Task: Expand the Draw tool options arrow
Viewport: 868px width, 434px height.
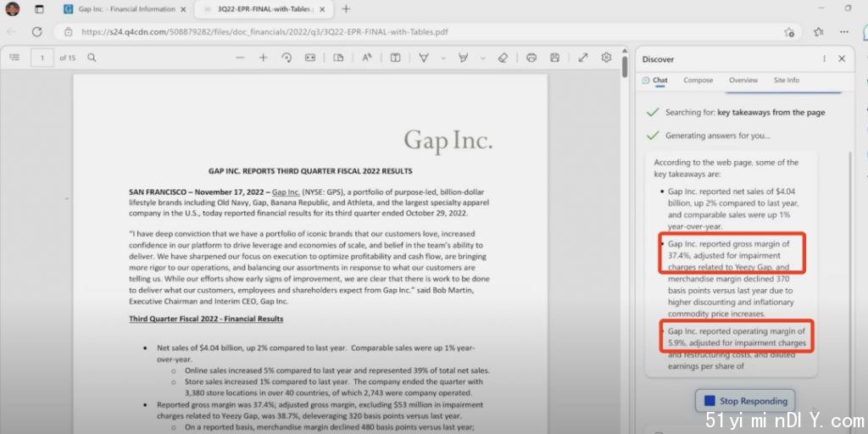Action: (x=442, y=58)
